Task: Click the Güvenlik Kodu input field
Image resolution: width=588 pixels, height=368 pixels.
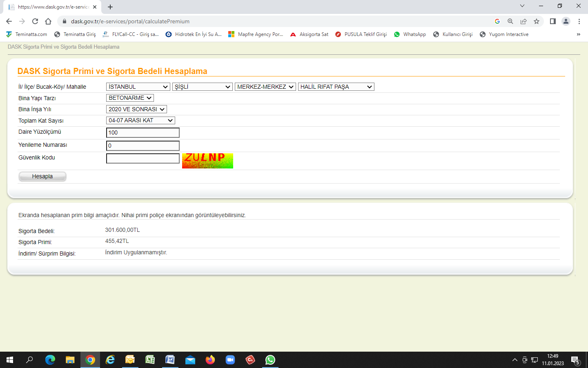Action: (x=143, y=159)
